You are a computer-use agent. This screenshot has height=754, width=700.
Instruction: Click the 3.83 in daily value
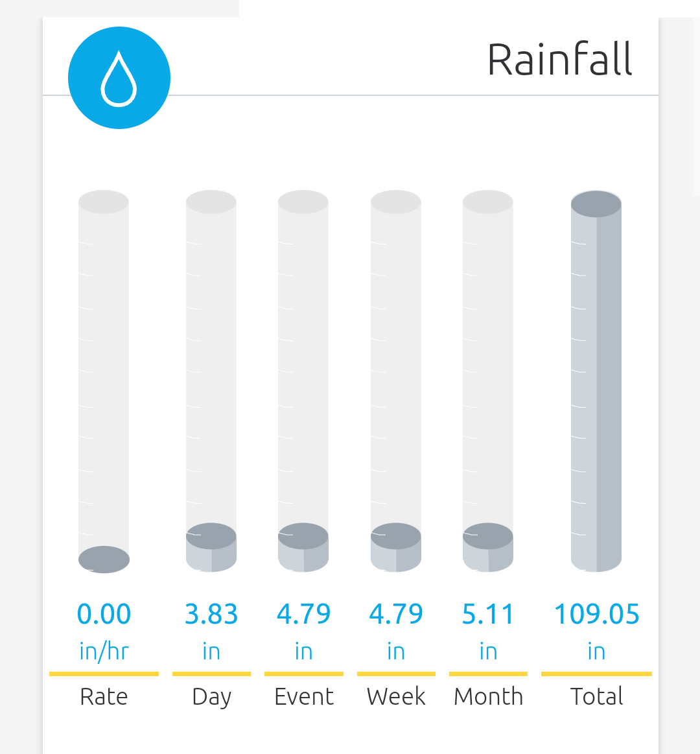point(211,631)
